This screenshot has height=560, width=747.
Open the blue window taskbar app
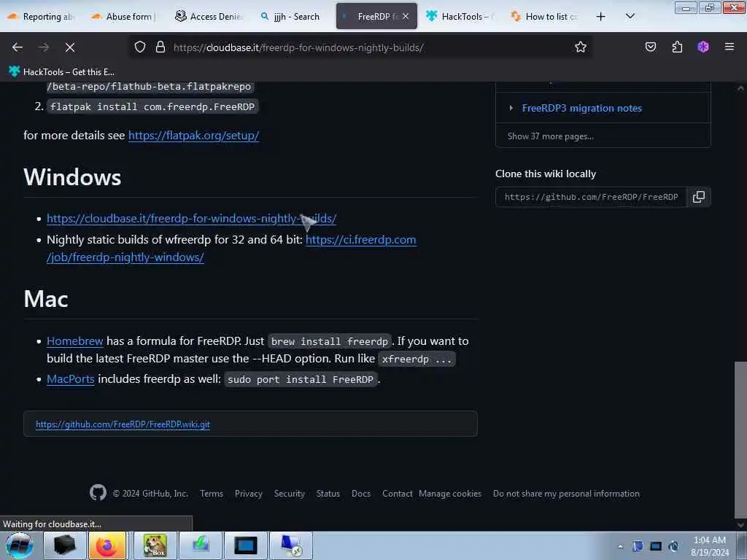(246, 545)
